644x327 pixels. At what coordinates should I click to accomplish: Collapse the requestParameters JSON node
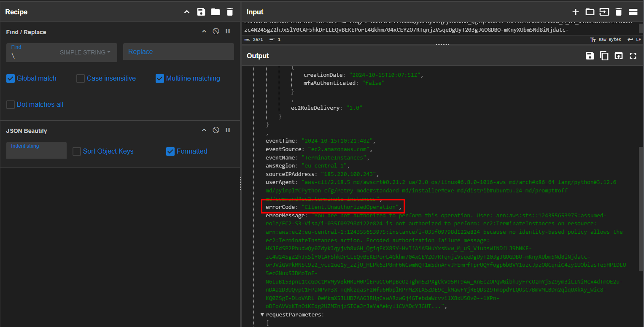[x=262, y=315]
